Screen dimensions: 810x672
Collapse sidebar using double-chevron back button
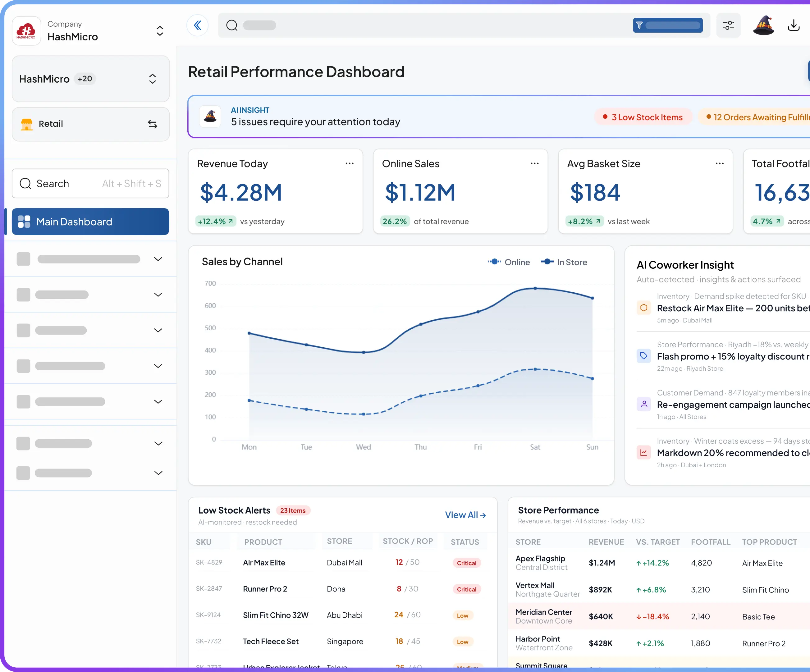[x=198, y=25]
